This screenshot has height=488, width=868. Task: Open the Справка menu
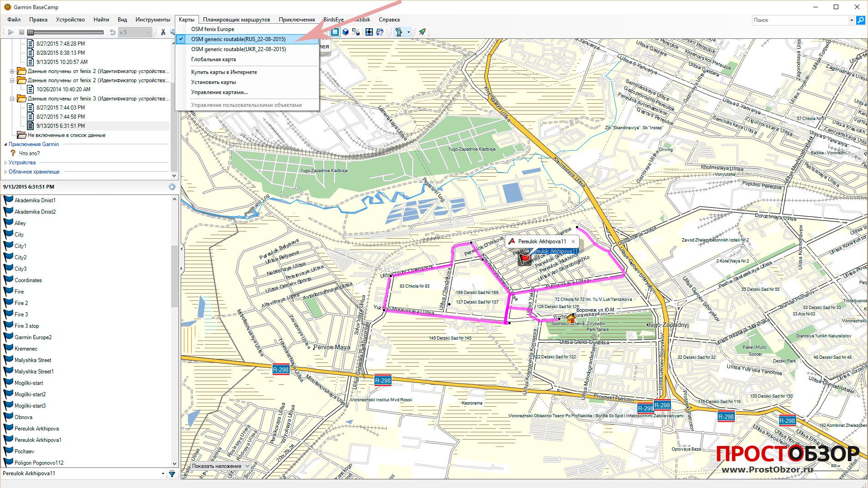point(389,20)
